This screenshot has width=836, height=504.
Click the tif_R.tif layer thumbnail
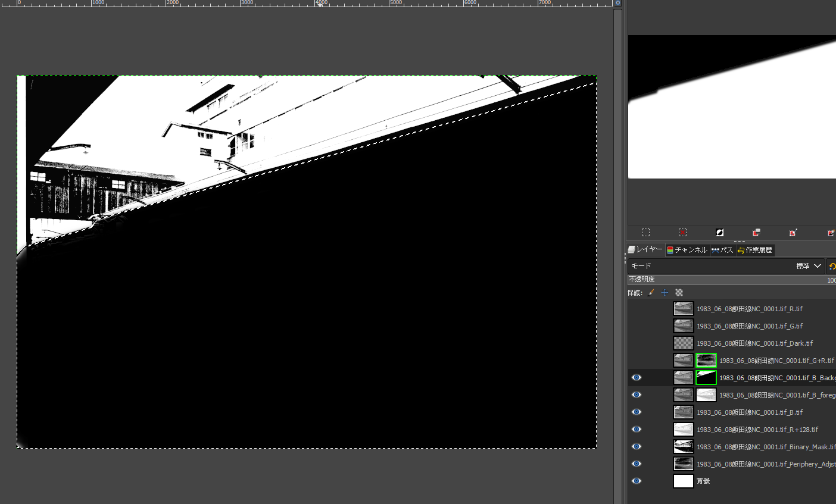684,309
